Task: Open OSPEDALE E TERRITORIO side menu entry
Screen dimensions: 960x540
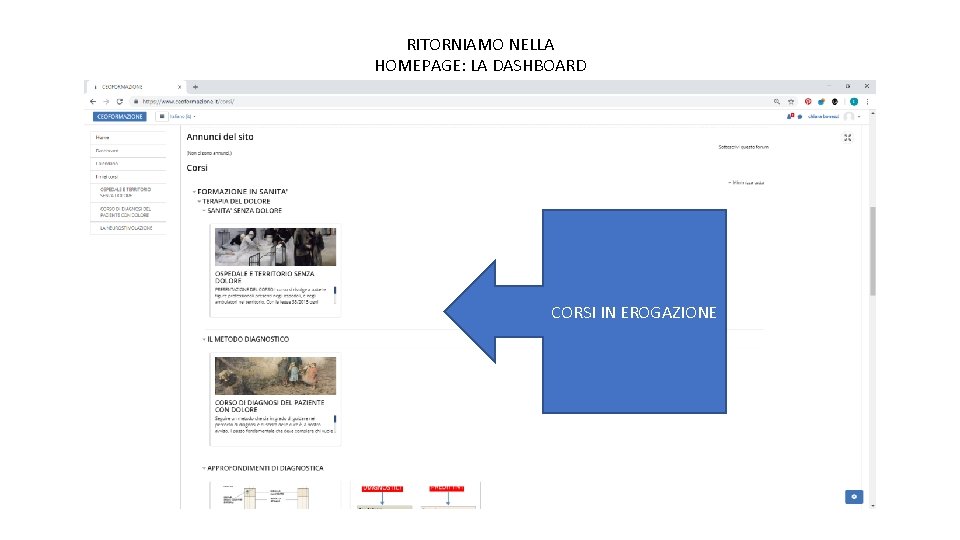Action: coord(129,192)
